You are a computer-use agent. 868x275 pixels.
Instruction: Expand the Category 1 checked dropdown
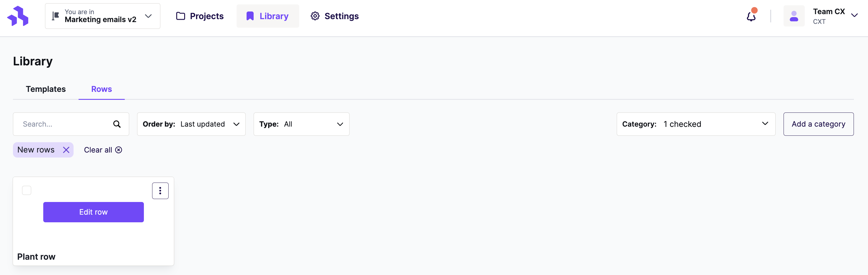[x=696, y=124]
